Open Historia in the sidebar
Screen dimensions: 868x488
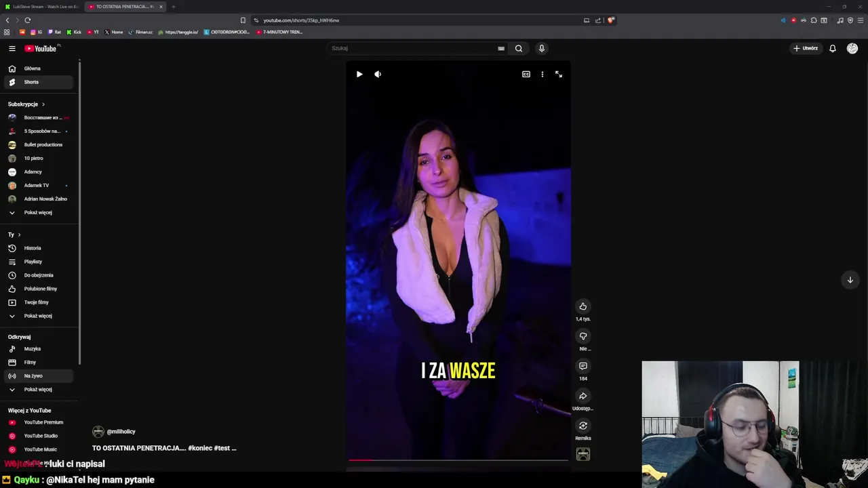(39, 248)
